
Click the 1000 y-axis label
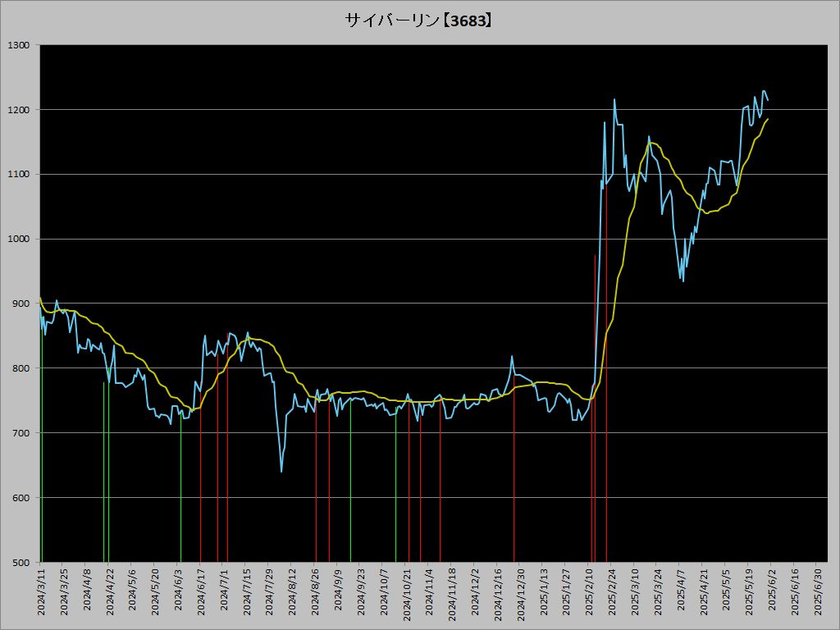point(18,239)
